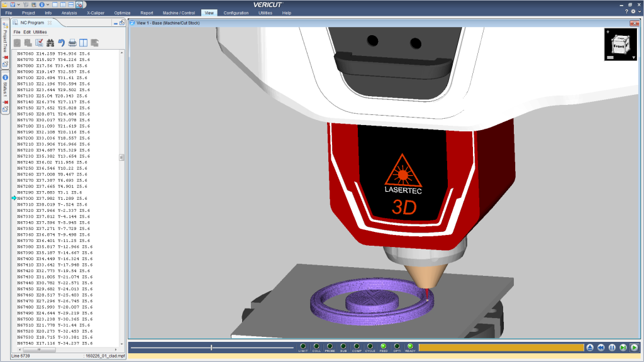Pause the simulation with the pause button

pos(612,347)
